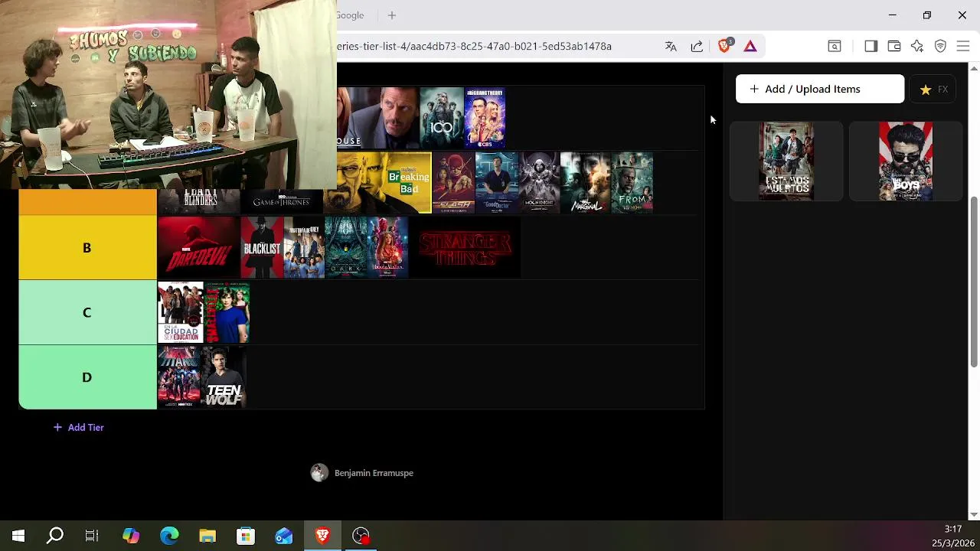
Task: Click the Add Tier link
Action: (78, 428)
